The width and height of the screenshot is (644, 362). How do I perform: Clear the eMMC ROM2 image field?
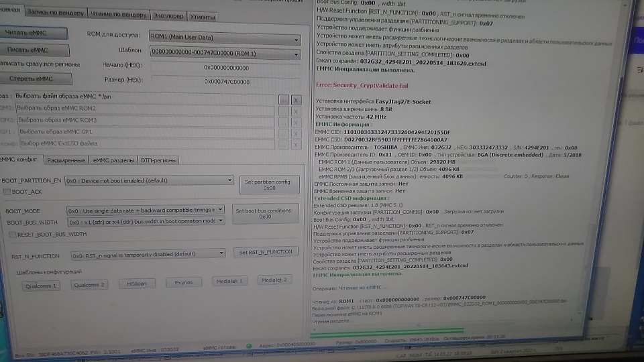click(297, 111)
